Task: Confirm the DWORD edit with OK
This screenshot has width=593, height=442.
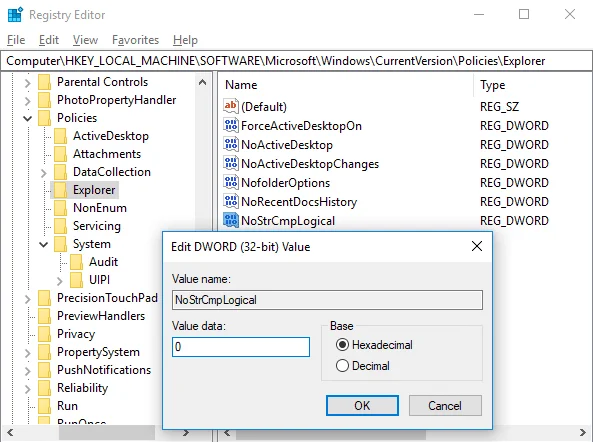Action: click(x=362, y=405)
